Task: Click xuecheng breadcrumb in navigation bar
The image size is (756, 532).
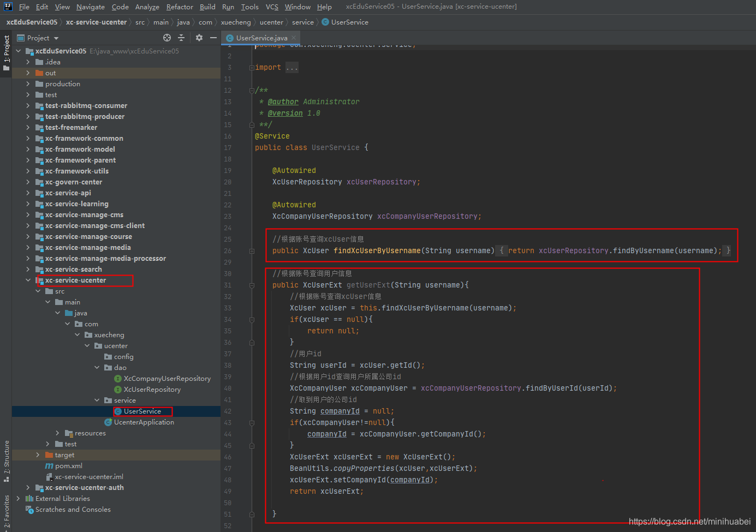Action: (236, 22)
